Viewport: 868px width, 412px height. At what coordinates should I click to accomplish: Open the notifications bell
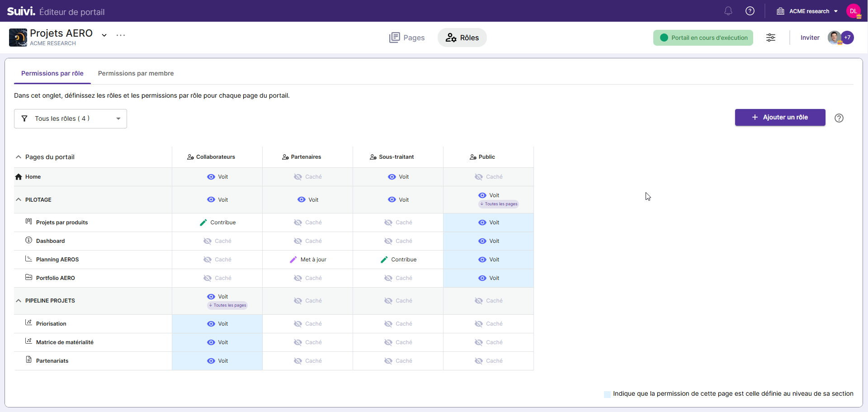(728, 11)
